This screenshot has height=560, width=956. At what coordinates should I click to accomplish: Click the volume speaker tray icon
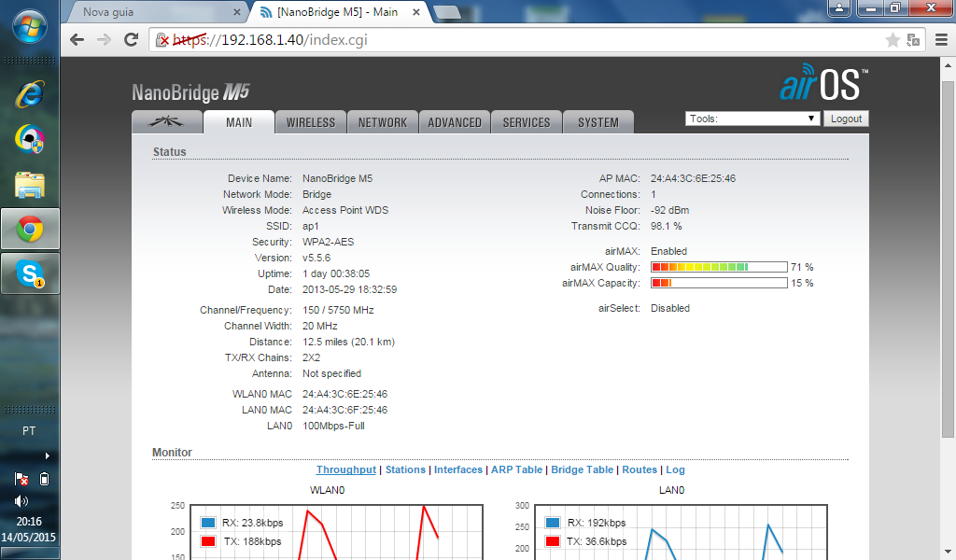pyautogui.click(x=21, y=501)
